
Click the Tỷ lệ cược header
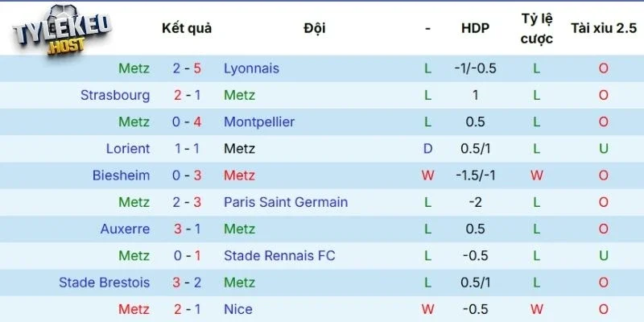pos(536,28)
